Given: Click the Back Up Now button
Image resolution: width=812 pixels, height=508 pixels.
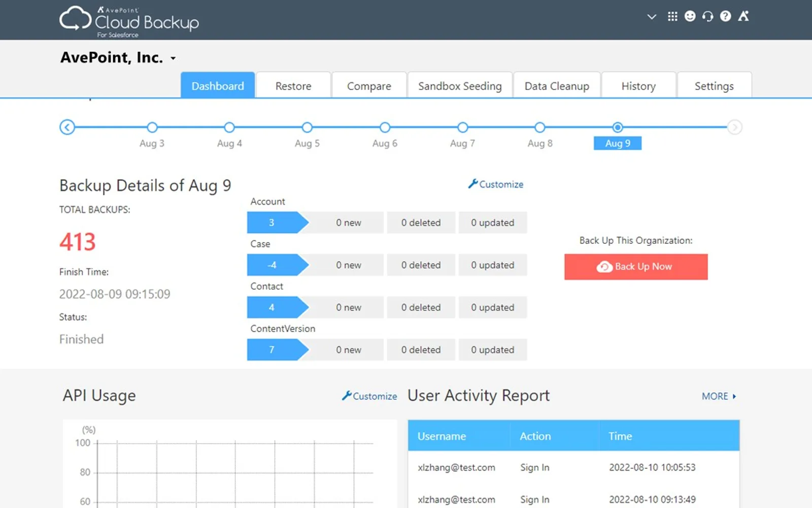Looking at the screenshot, I should (636, 267).
